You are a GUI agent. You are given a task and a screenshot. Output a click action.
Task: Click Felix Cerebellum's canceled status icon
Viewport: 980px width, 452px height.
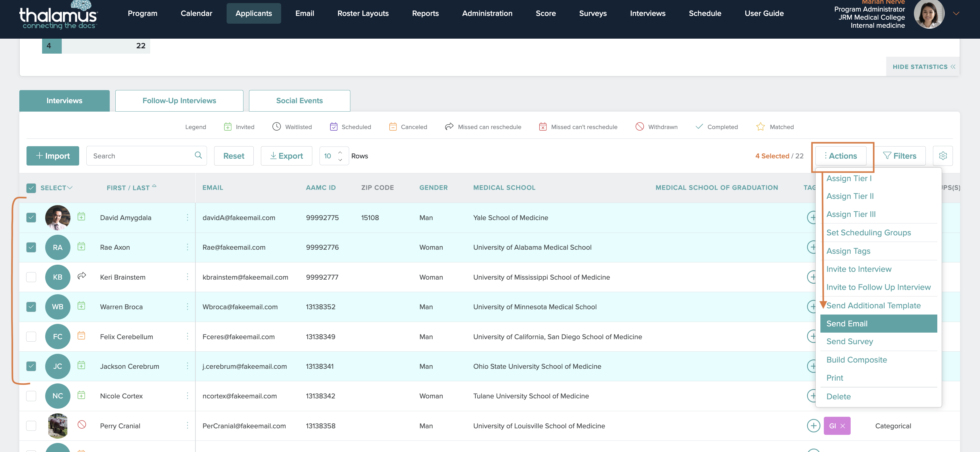[x=81, y=336]
